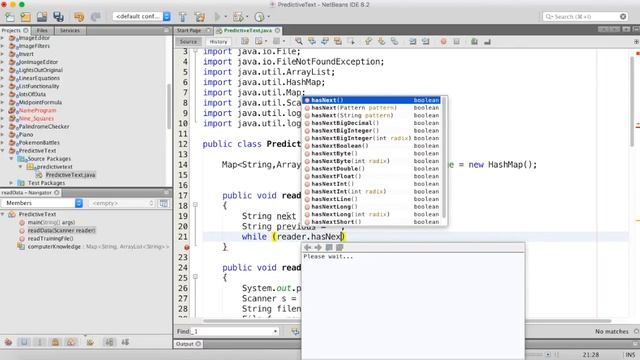Collapse the PredictiveText project node

(x=3, y=151)
